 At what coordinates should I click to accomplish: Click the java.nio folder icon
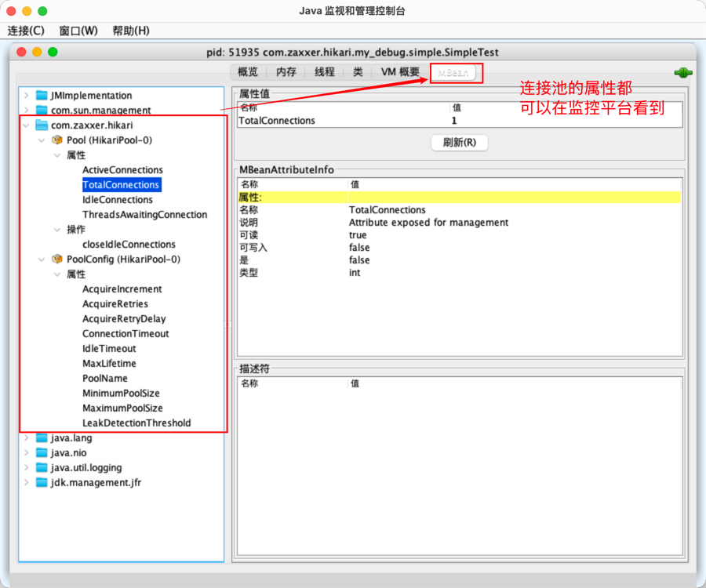click(42, 453)
